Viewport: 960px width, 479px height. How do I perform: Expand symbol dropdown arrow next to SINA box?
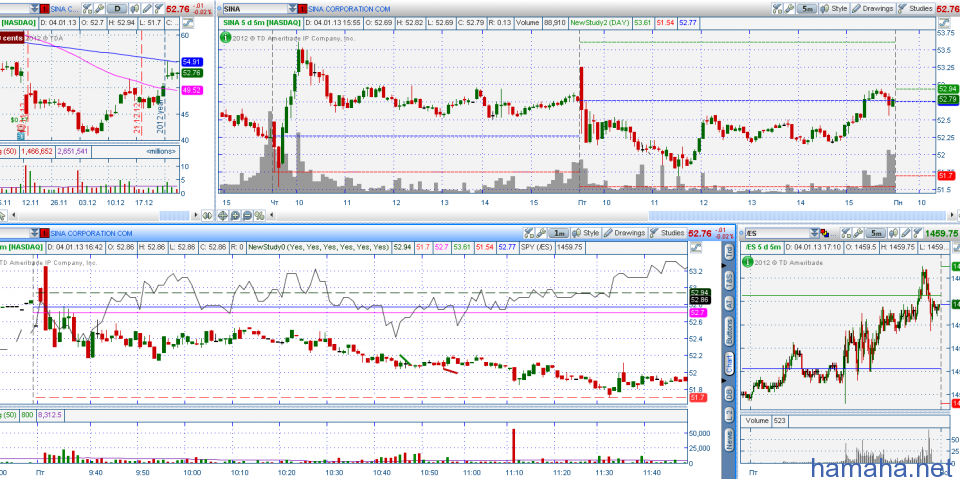(x=293, y=9)
